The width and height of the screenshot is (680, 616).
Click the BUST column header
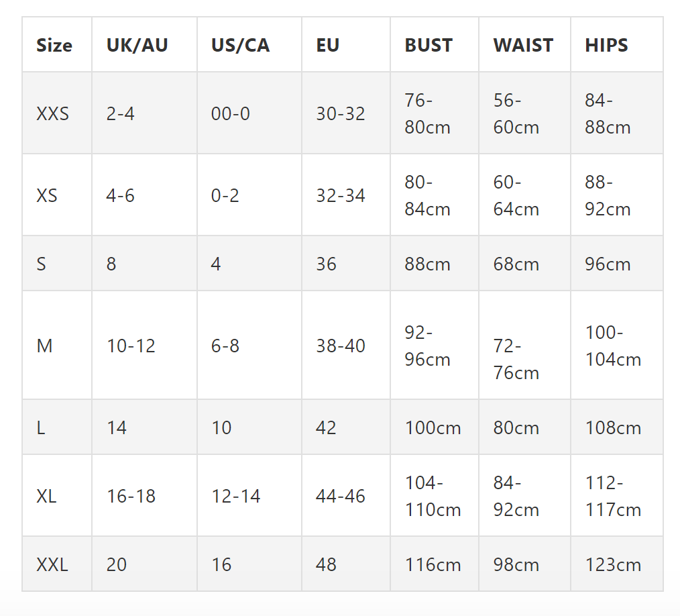click(429, 46)
